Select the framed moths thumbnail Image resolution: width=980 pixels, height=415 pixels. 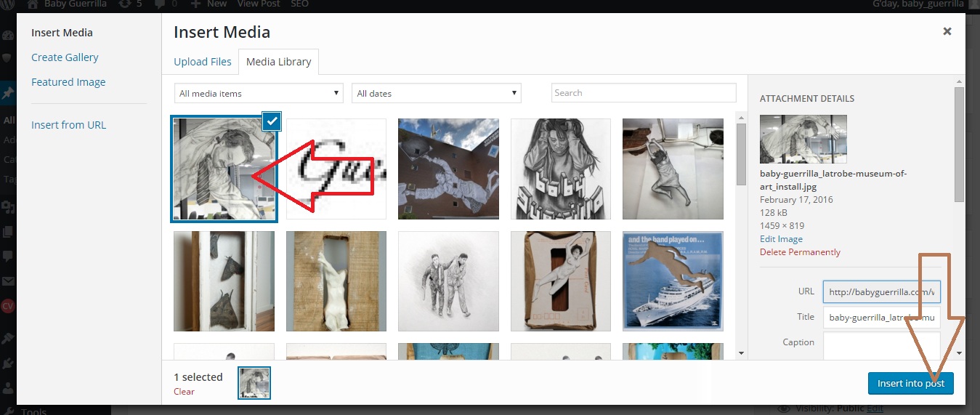pyautogui.click(x=224, y=281)
